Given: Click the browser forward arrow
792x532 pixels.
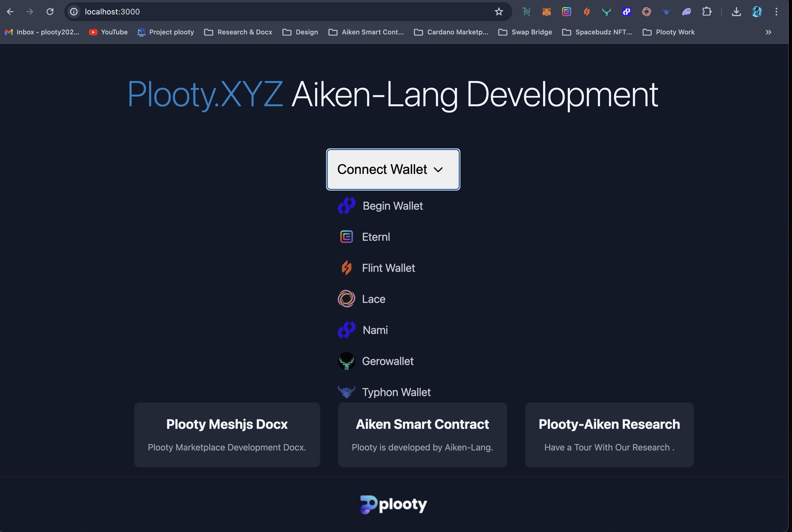Looking at the screenshot, I should [x=30, y=12].
